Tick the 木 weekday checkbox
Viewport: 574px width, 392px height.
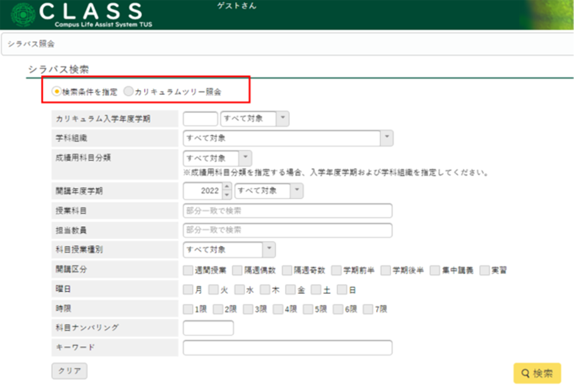coord(265,290)
